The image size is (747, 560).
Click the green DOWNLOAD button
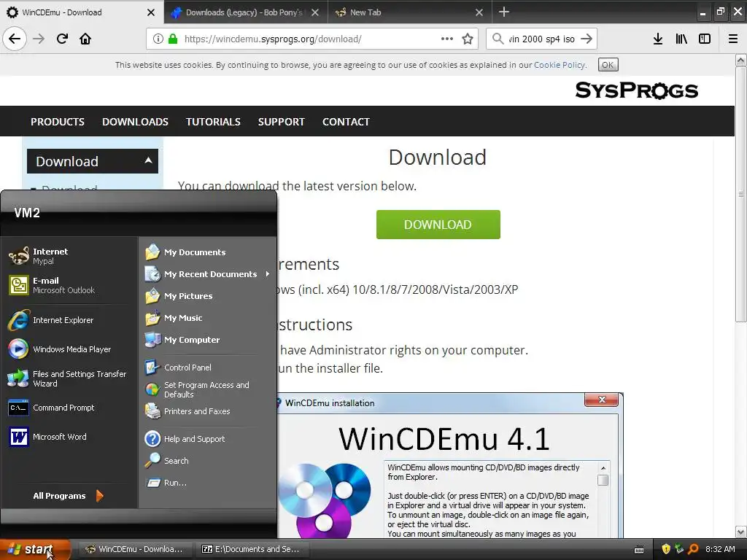point(438,225)
